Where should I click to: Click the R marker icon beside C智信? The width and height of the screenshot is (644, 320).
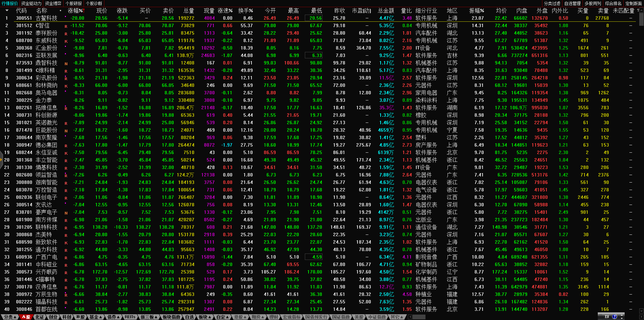click(x=66, y=26)
